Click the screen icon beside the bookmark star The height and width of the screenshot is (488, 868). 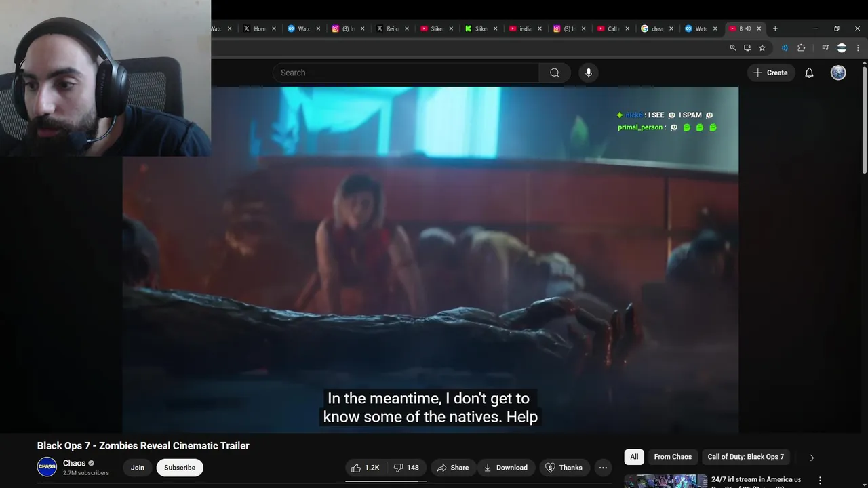tap(747, 48)
